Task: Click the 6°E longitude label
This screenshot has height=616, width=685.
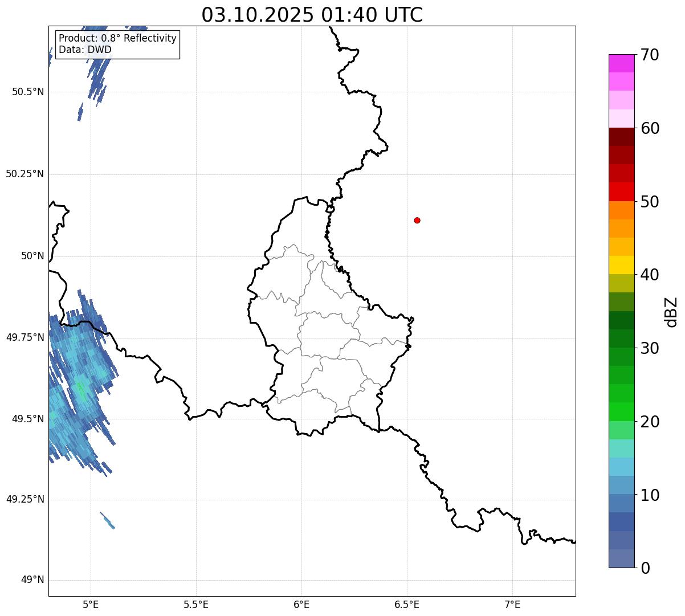Action: pos(301,605)
